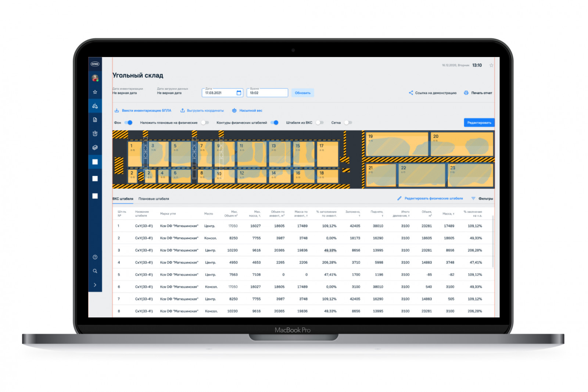Open the layers stack icon in sidebar
This screenshot has width=588, height=392.
pyautogui.click(x=95, y=147)
